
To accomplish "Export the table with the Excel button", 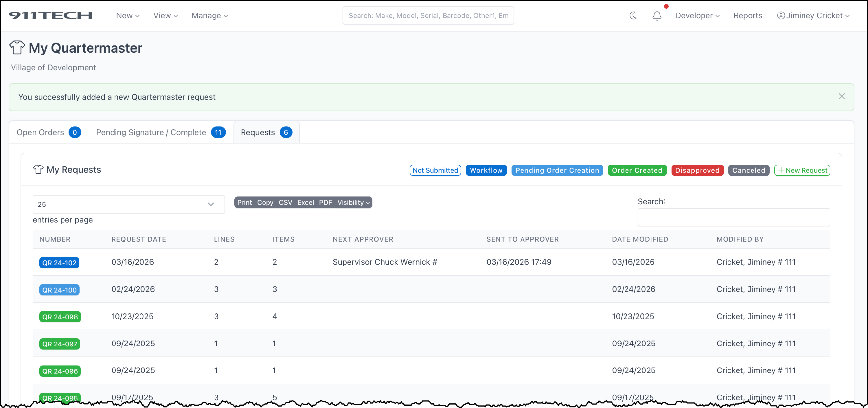I will [x=305, y=203].
